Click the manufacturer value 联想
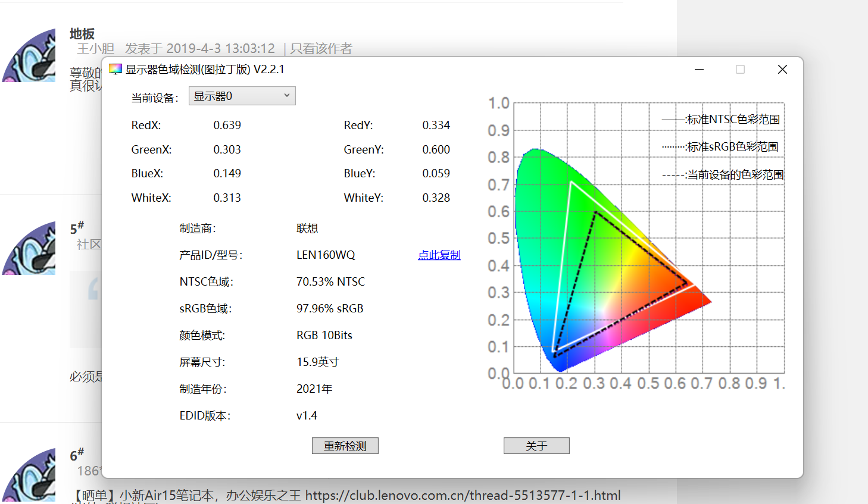Screen dimensions: 868x504 307,228
